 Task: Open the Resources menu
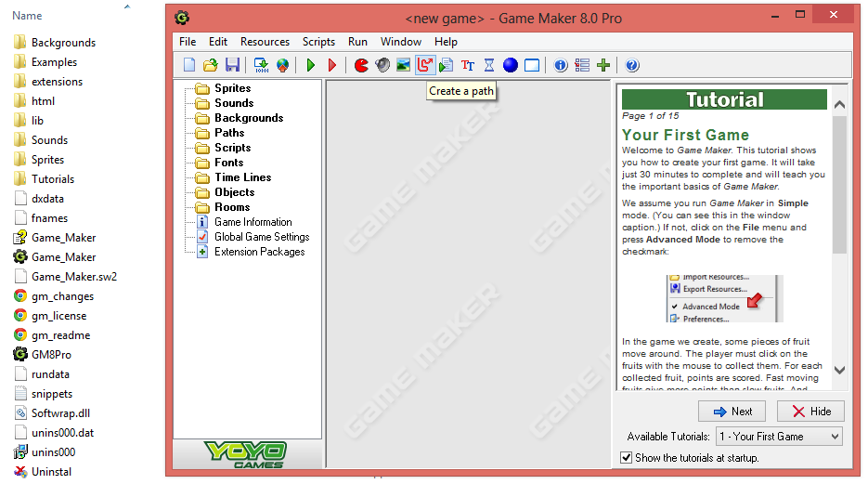click(x=265, y=42)
